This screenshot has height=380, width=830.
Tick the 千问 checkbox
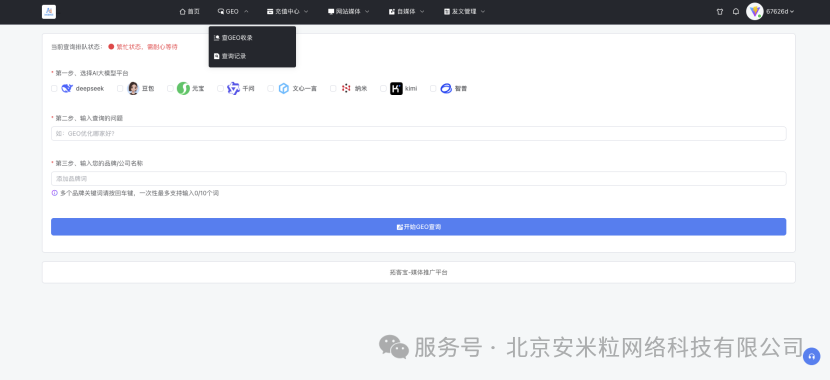[220, 88]
